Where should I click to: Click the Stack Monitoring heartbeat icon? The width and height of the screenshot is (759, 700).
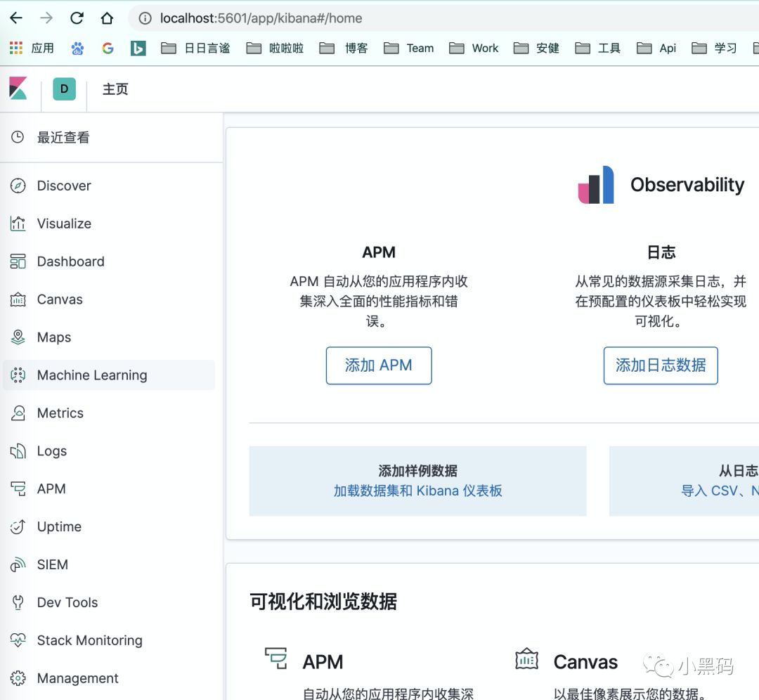18,640
